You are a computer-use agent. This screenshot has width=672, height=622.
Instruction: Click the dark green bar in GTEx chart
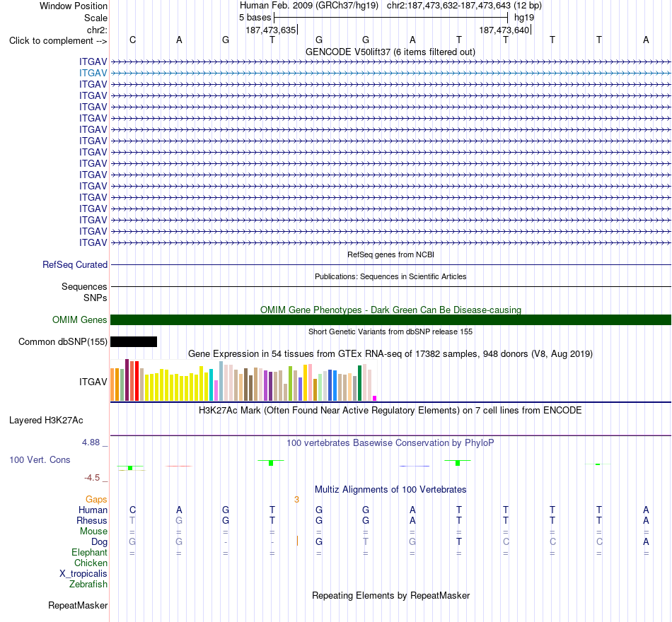[x=359, y=383]
